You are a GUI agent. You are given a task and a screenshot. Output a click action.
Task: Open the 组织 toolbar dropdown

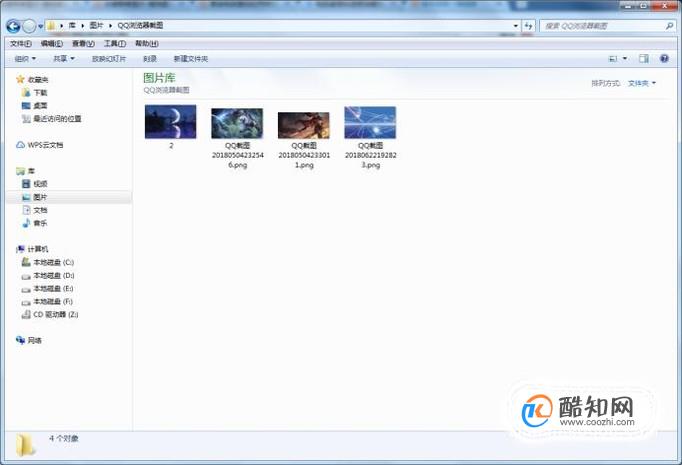[x=25, y=59]
